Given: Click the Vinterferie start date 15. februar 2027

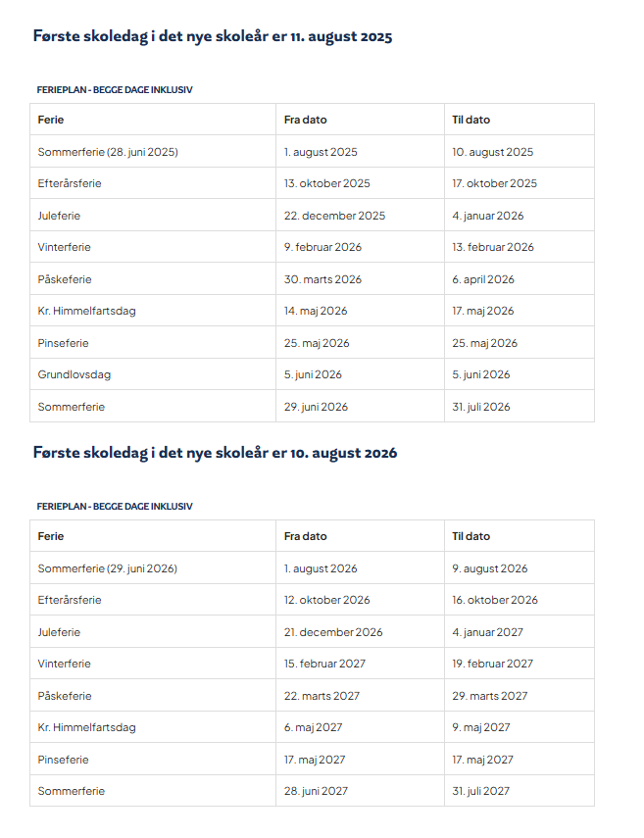Looking at the screenshot, I should coord(324,664).
